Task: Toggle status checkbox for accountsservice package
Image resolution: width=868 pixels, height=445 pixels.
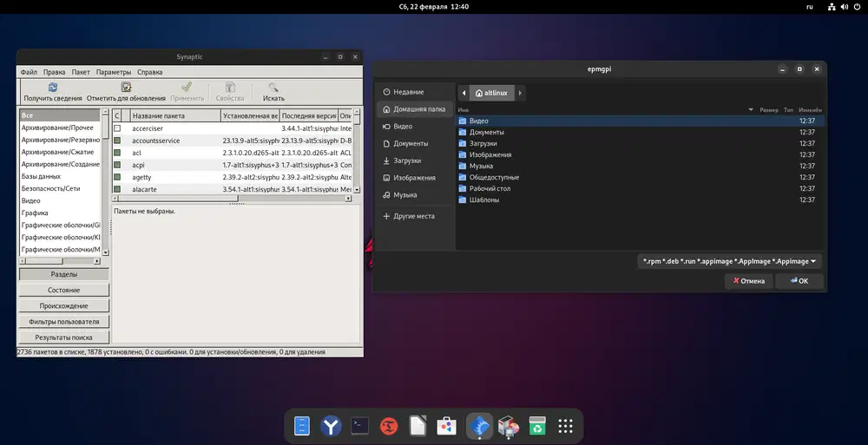Action: (x=117, y=141)
